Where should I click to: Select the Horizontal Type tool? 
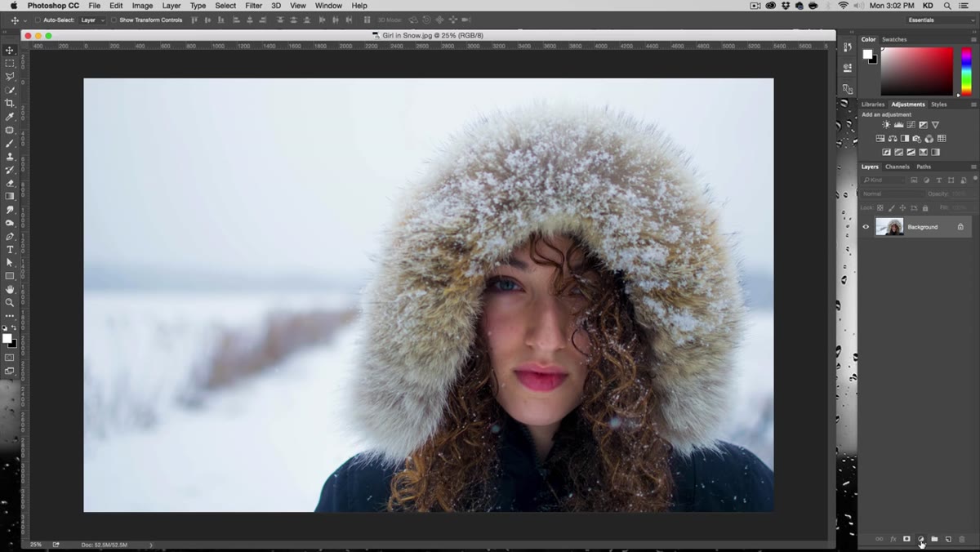tap(10, 249)
